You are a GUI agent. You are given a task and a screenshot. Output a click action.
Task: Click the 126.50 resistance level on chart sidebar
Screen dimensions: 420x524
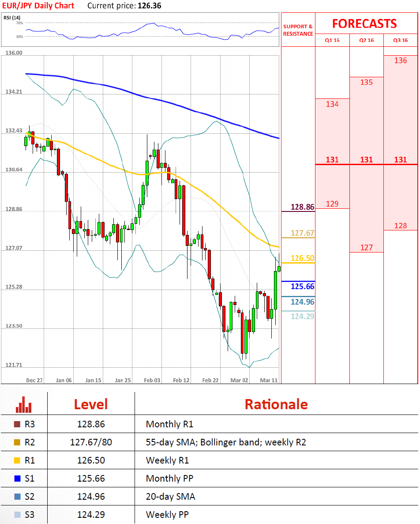(x=303, y=258)
